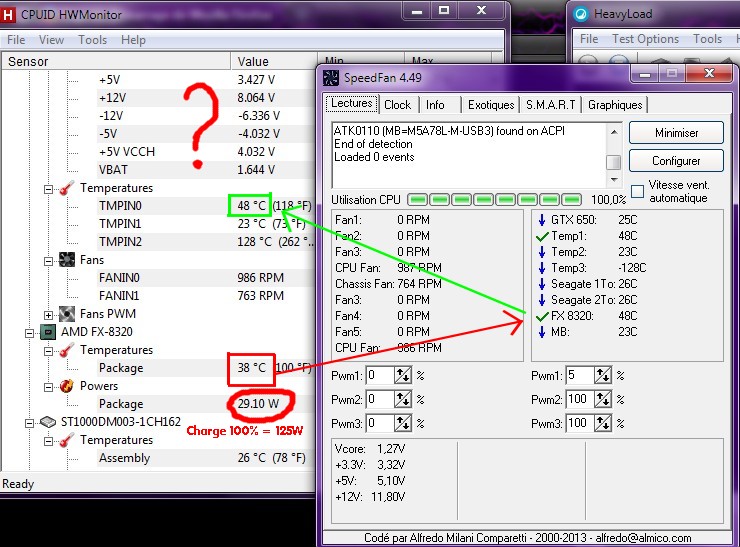Click the Minimiser button in SpeedFan
Screen dimensions: 740x547
pos(676,133)
